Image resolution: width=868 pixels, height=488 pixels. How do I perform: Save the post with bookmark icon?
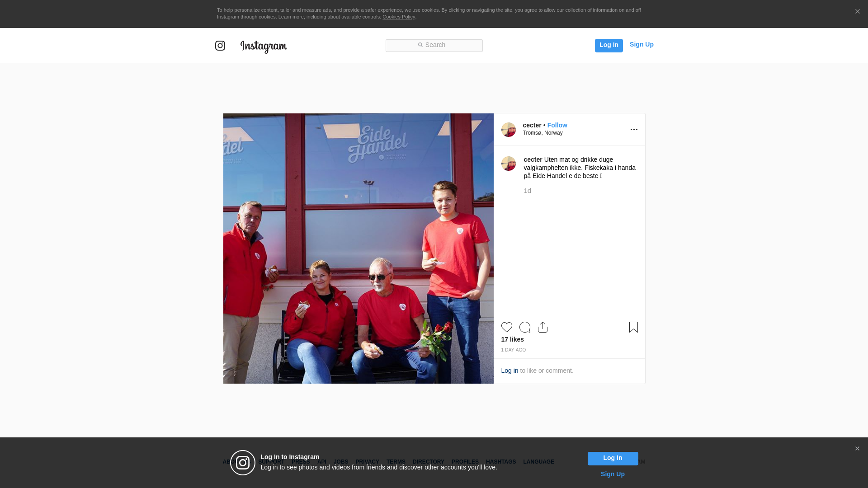pyautogui.click(x=633, y=327)
